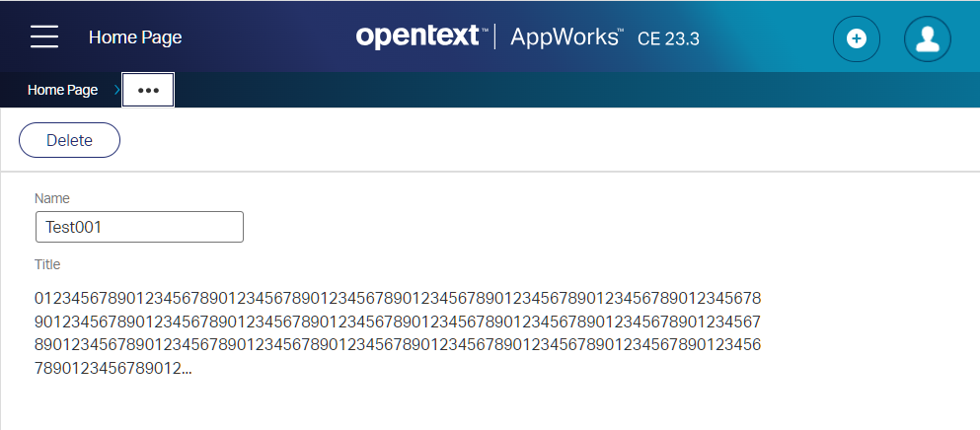980x430 pixels.
Task: Open the hamburger navigation menu
Action: 44,37
